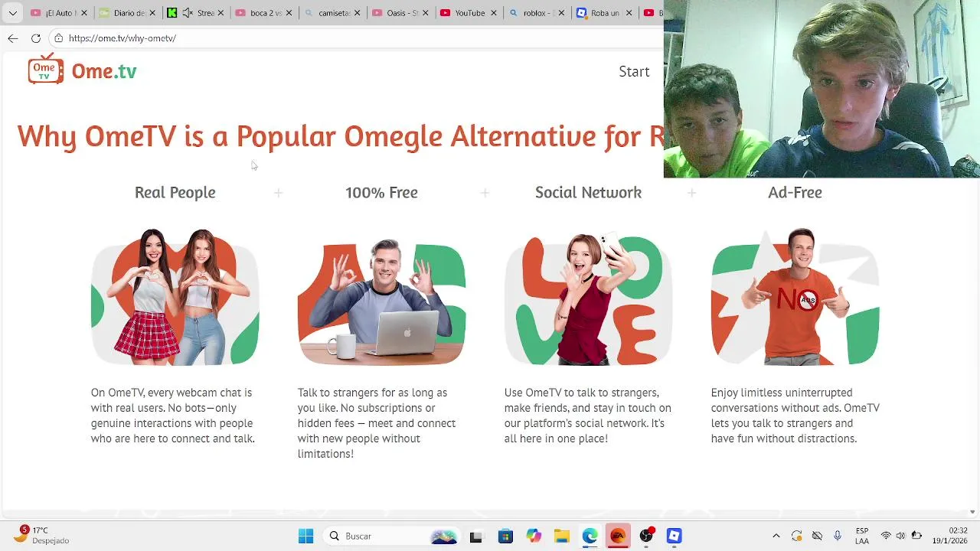Open OBS Studio from the taskbar
Image resolution: width=980 pixels, height=551 pixels.
coord(646,536)
